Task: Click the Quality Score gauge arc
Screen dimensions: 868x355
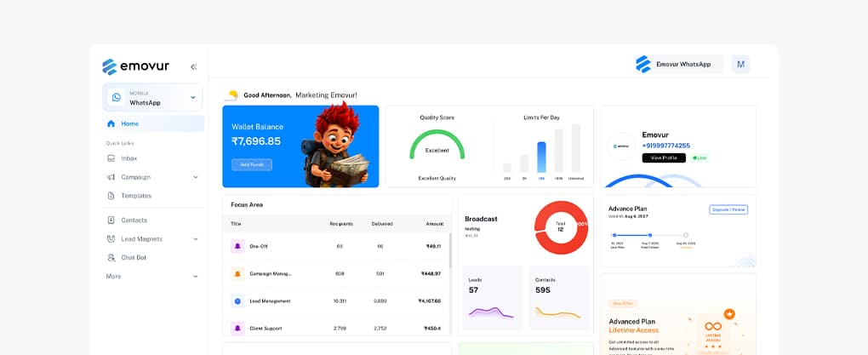Action: pyautogui.click(x=437, y=144)
